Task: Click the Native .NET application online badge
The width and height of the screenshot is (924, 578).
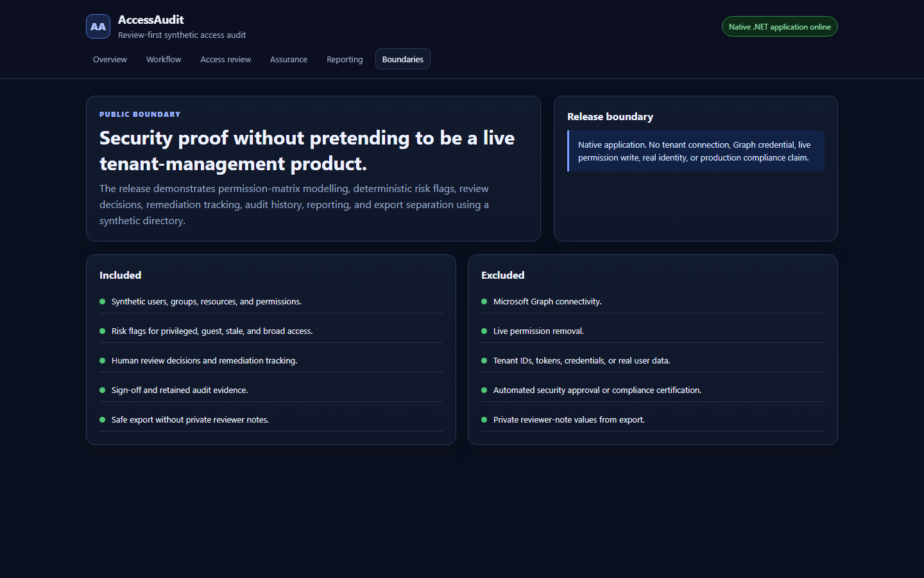Action: pos(780,26)
